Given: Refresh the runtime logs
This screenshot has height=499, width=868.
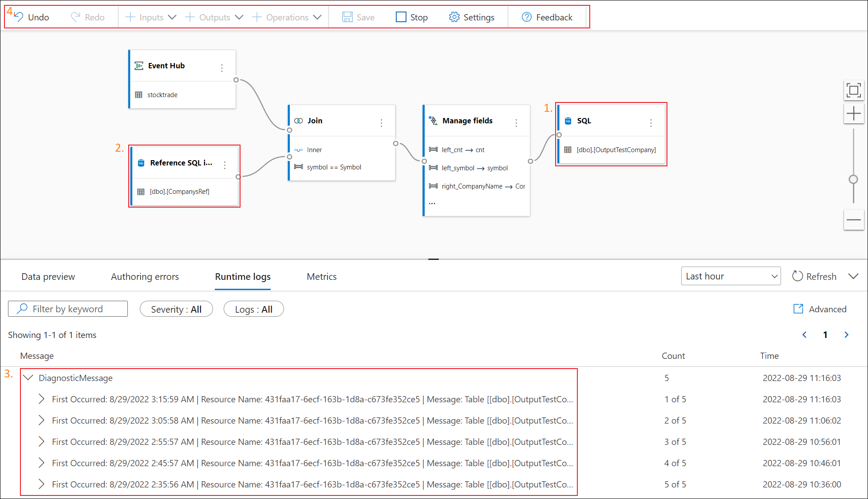Looking at the screenshot, I should point(814,276).
